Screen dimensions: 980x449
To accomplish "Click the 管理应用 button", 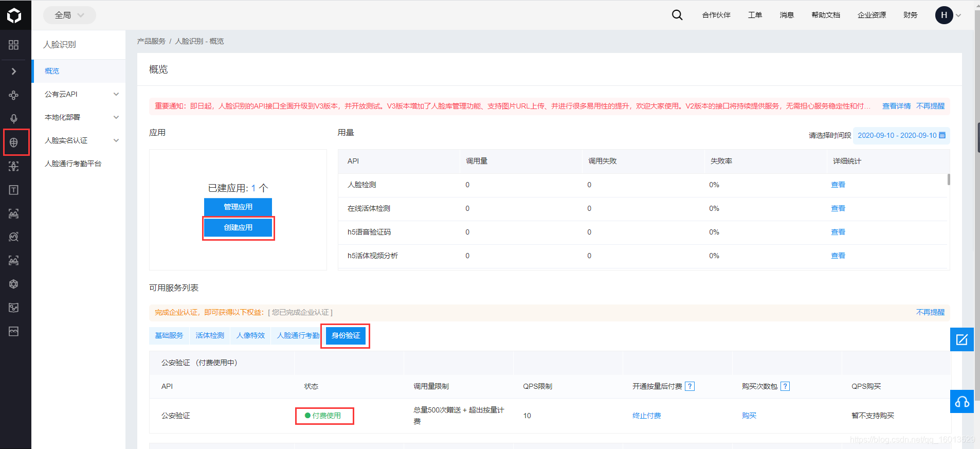I will point(238,207).
